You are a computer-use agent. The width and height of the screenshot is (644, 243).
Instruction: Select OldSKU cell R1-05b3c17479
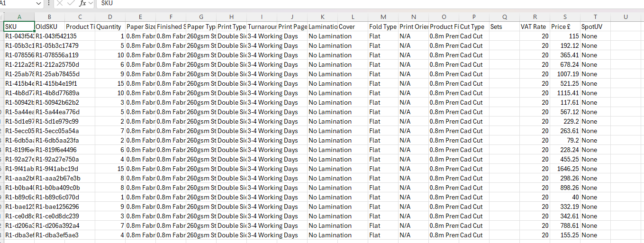tap(49, 45)
